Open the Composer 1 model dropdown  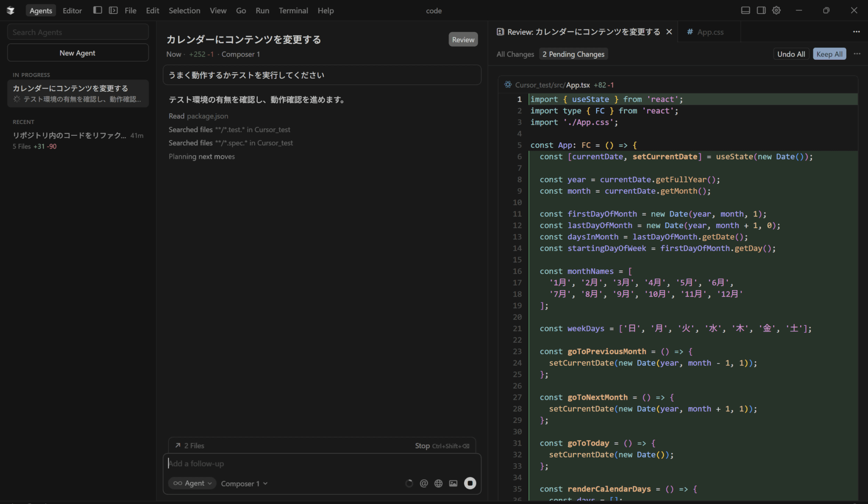coord(244,484)
